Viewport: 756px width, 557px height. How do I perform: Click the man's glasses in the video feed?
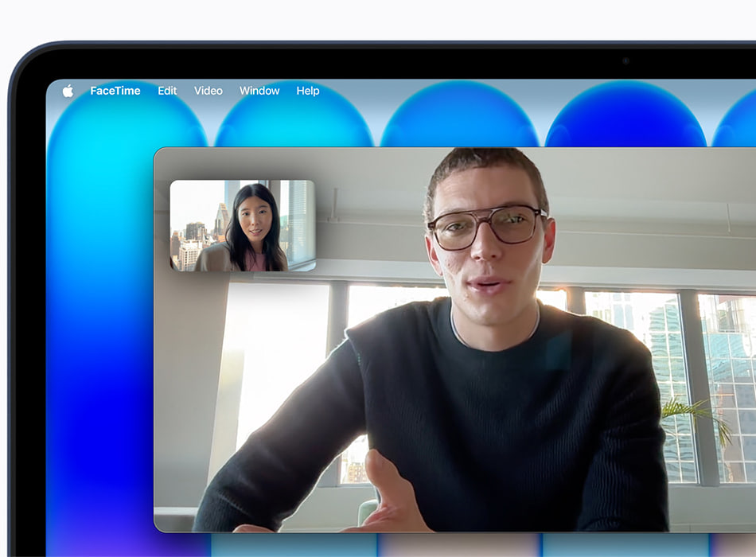pyautogui.click(x=487, y=225)
